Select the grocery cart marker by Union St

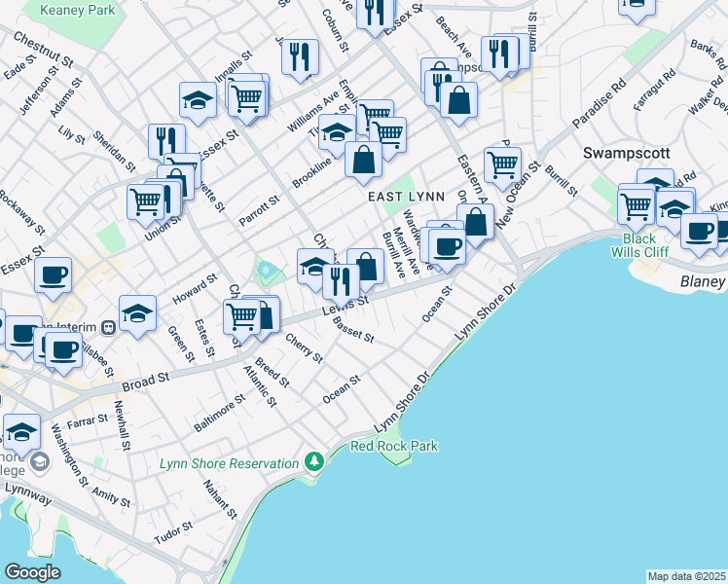(145, 202)
